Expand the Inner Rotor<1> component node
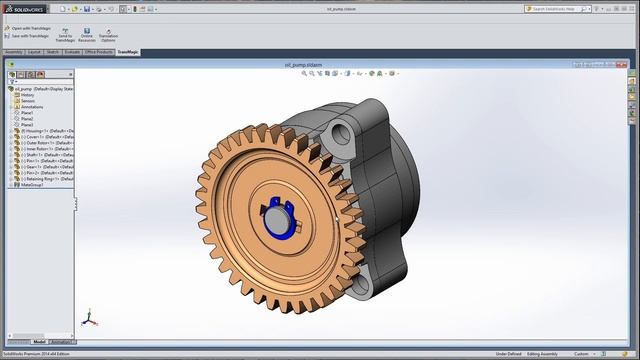Image resolution: width=640 pixels, height=360 pixels. click(11, 149)
